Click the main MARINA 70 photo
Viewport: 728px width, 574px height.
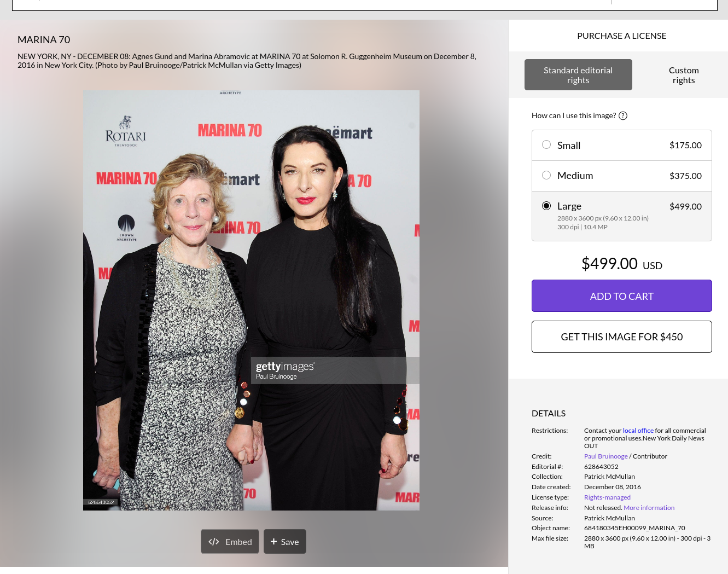pyautogui.click(x=251, y=300)
